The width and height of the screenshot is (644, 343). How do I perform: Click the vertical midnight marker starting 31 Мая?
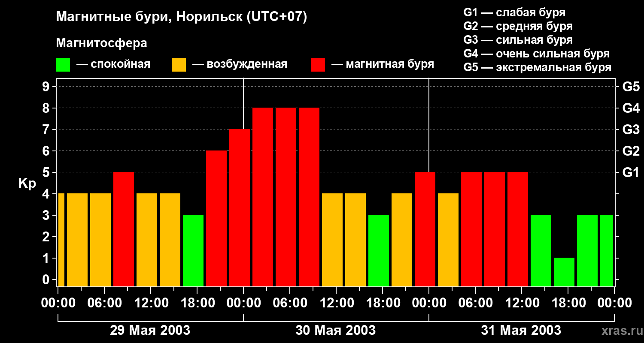pyautogui.click(x=429, y=125)
